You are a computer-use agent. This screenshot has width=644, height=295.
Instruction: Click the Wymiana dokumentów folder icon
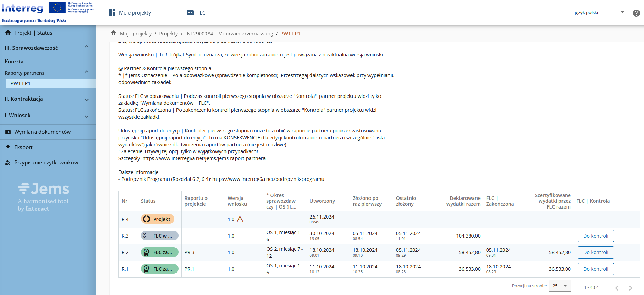pos(8,132)
